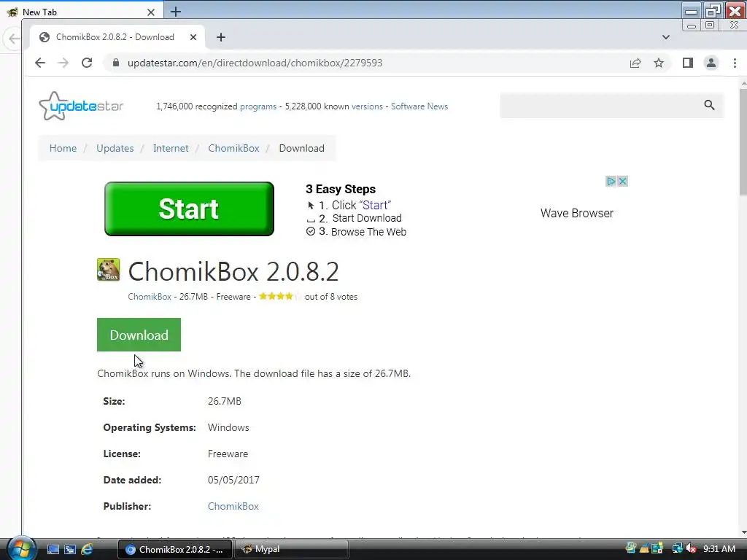
Task: Click the page scrollbar thumb
Action: [x=743, y=141]
